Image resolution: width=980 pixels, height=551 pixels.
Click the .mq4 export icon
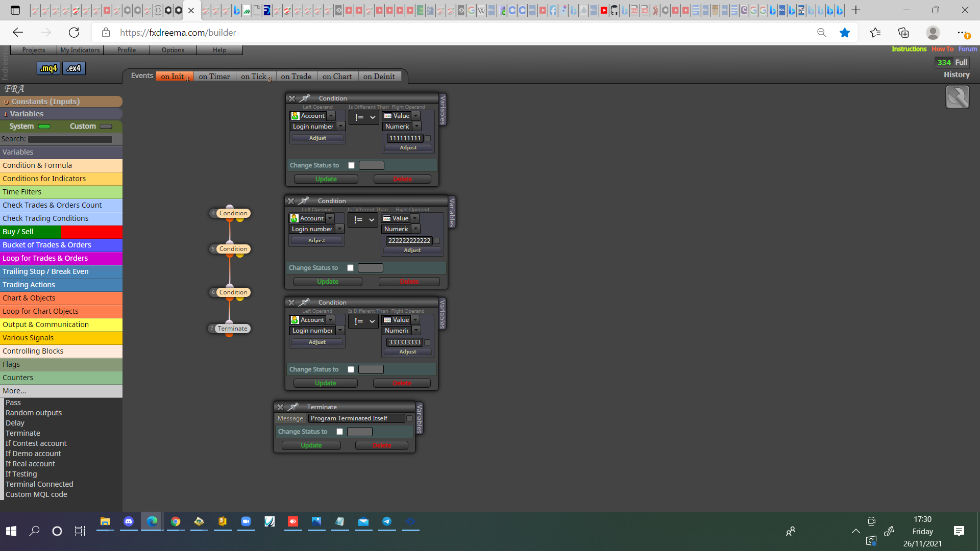(48, 68)
